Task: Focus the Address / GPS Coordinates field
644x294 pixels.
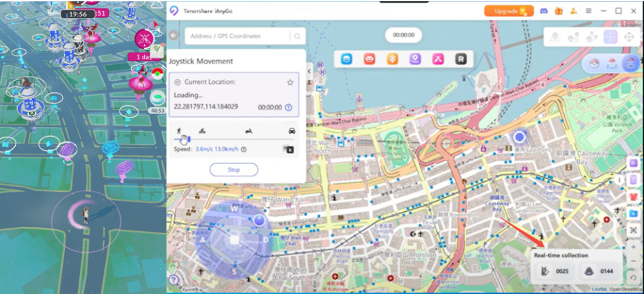Action: pos(238,36)
